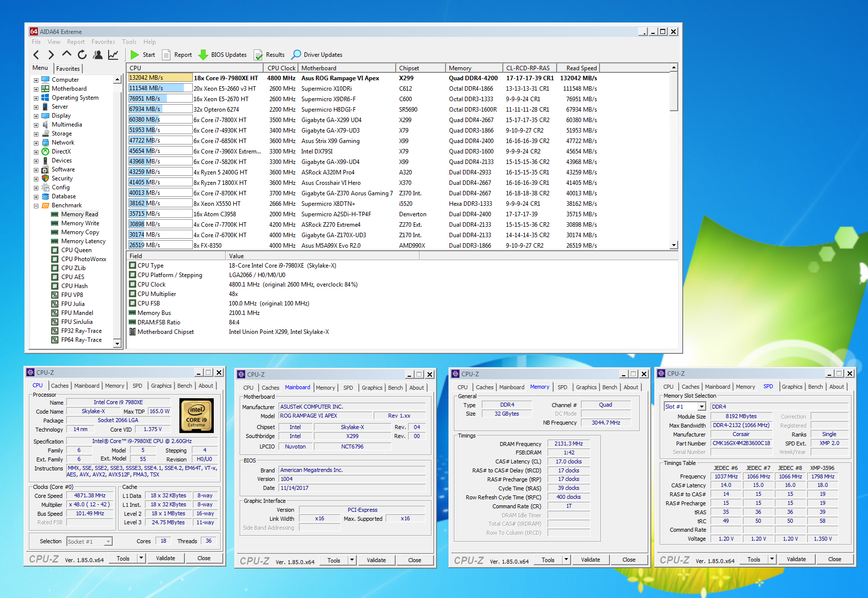The width and height of the screenshot is (868, 598).
Task: Select CPU Queen benchmark
Action: [76, 250]
